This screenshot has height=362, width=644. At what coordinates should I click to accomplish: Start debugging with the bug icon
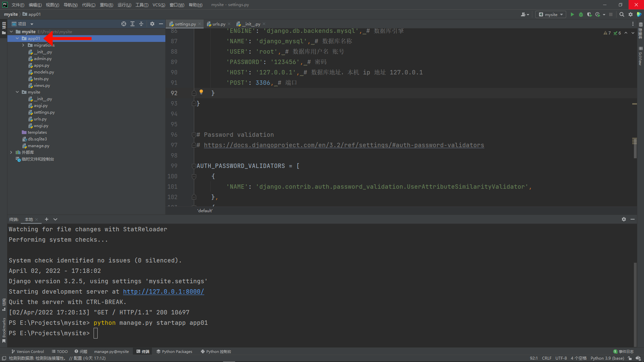pos(581,14)
